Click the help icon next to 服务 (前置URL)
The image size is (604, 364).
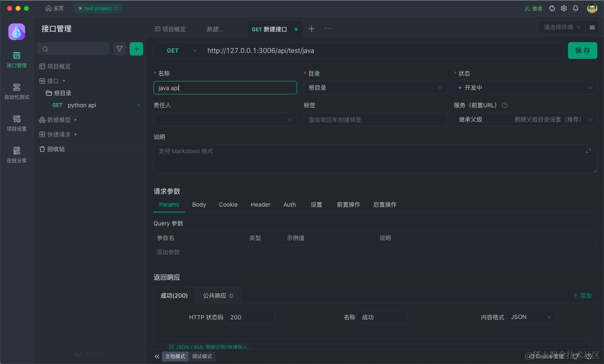coord(505,106)
